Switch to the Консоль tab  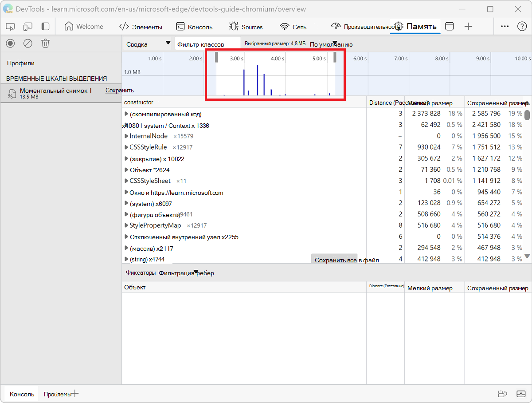coord(194,27)
